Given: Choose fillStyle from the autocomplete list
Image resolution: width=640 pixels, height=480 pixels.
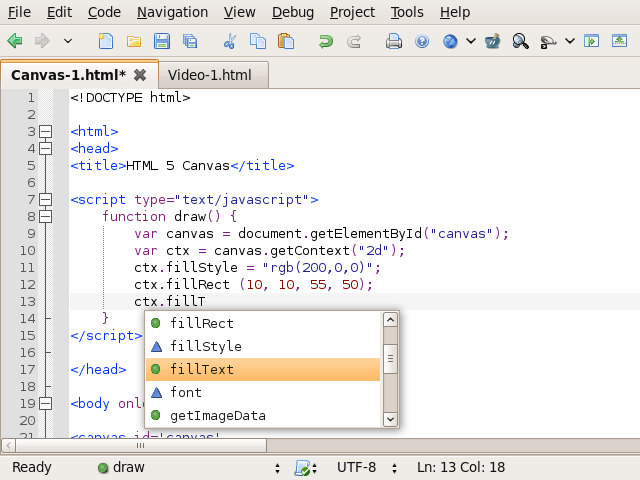Looking at the screenshot, I should pyautogui.click(x=263, y=346).
